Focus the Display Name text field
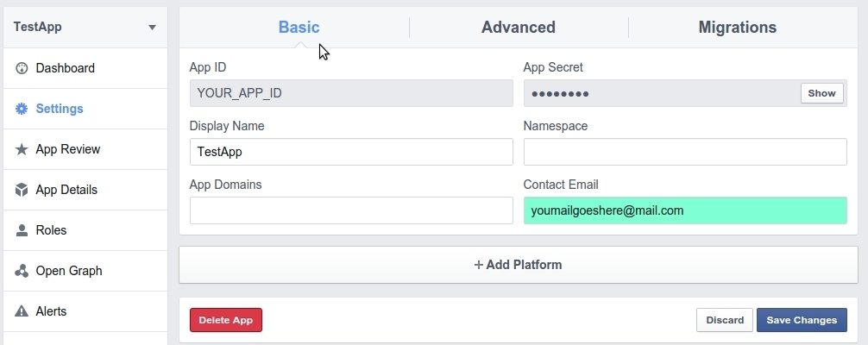 coord(350,152)
